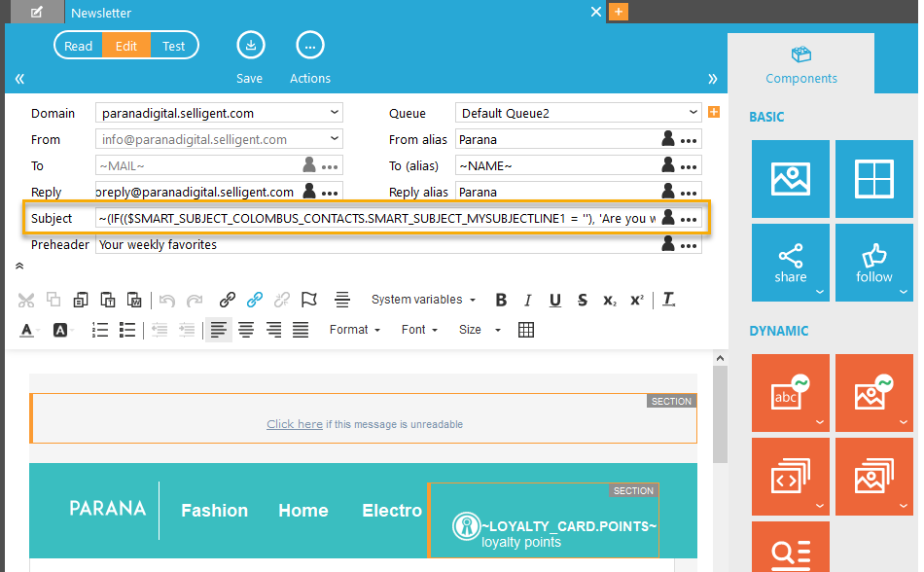Toggle bold formatting
924x572 pixels.
[501, 300]
